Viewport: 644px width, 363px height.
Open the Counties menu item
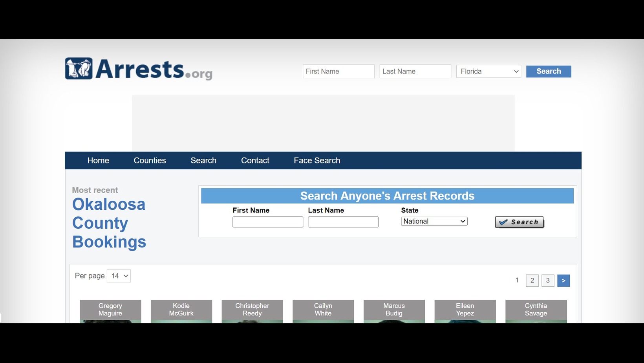[150, 161]
